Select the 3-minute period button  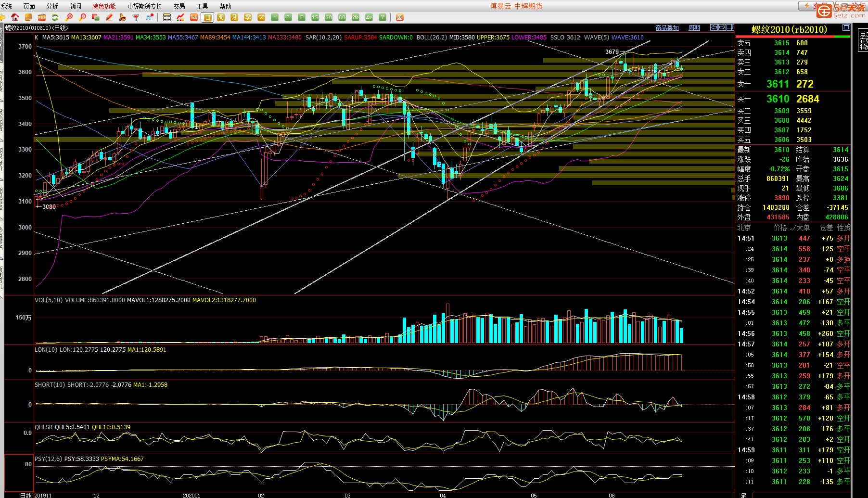point(288,17)
